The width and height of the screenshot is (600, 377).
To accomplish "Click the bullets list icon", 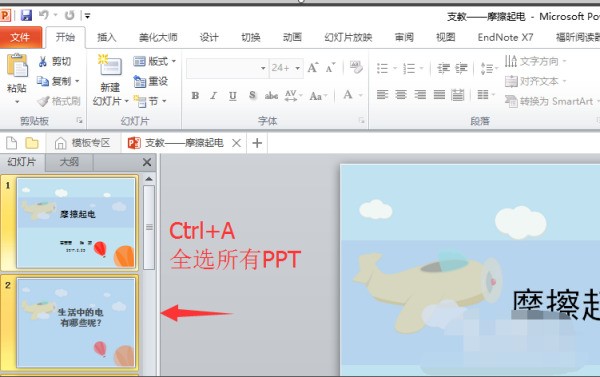I will pos(383,68).
